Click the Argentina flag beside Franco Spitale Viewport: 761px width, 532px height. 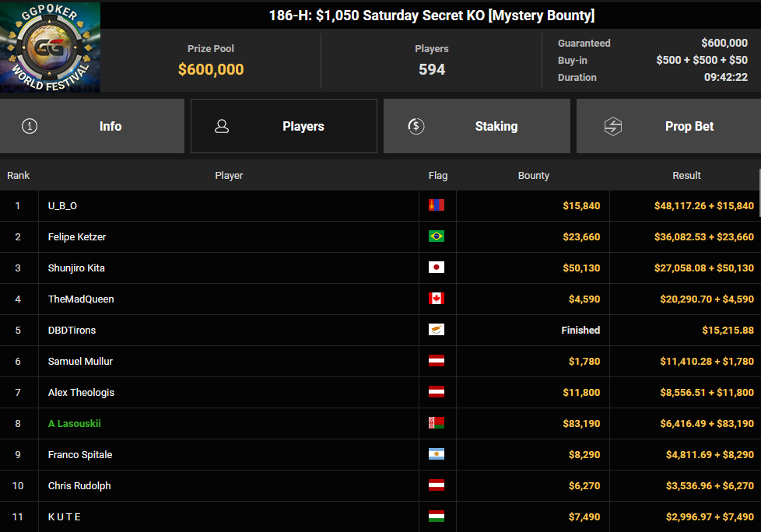point(437,454)
